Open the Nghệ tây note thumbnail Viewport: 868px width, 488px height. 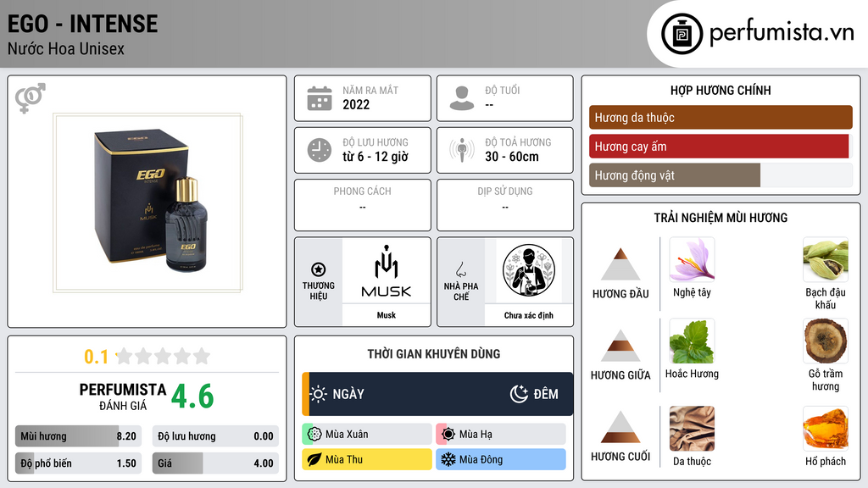pyautogui.click(x=692, y=259)
